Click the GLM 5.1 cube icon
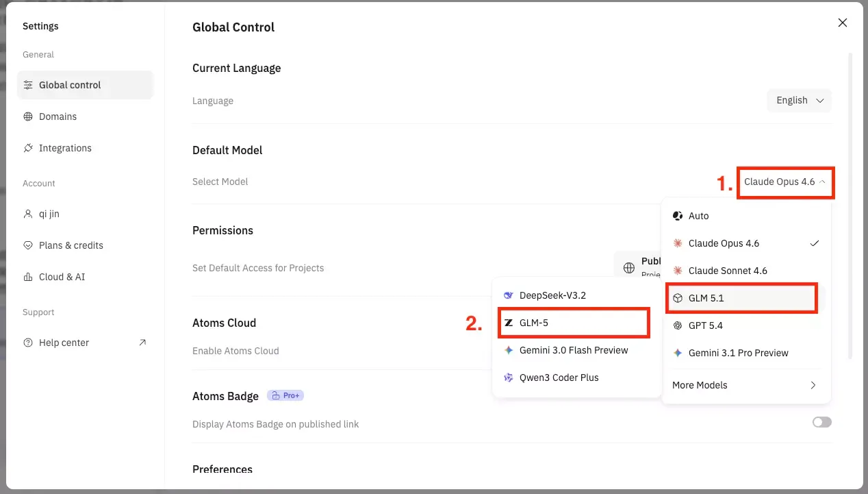This screenshot has width=868, height=494. 678,298
